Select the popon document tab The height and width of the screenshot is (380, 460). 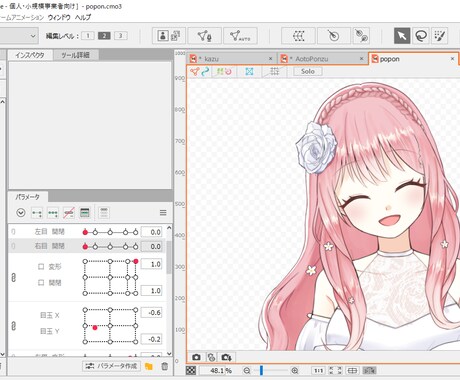point(413,59)
